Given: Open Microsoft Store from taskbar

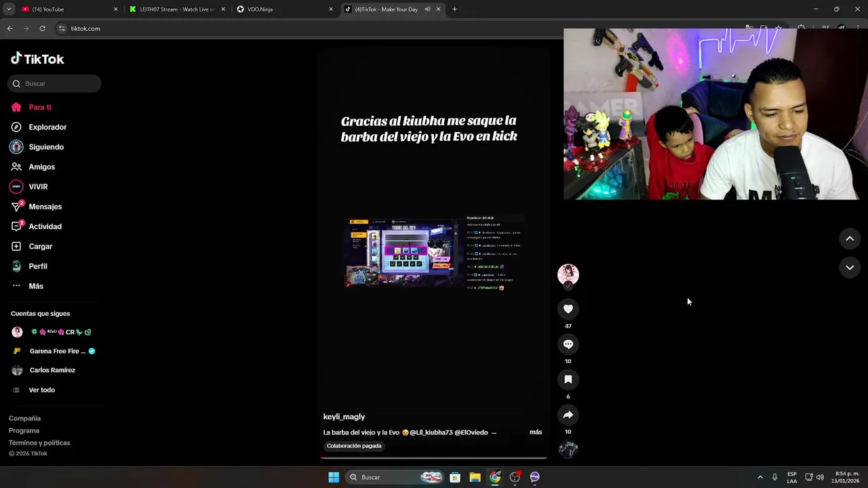Looking at the screenshot, I should [x=455, y=477].
